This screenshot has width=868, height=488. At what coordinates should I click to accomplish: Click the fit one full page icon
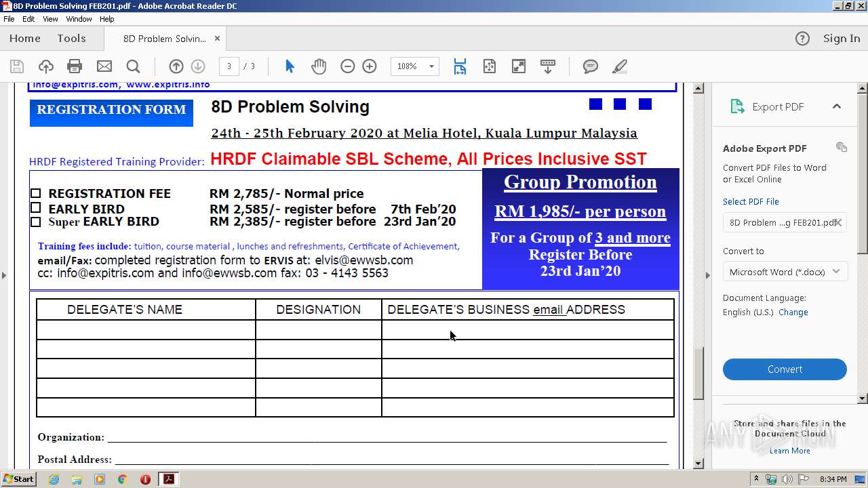(490, 66)
